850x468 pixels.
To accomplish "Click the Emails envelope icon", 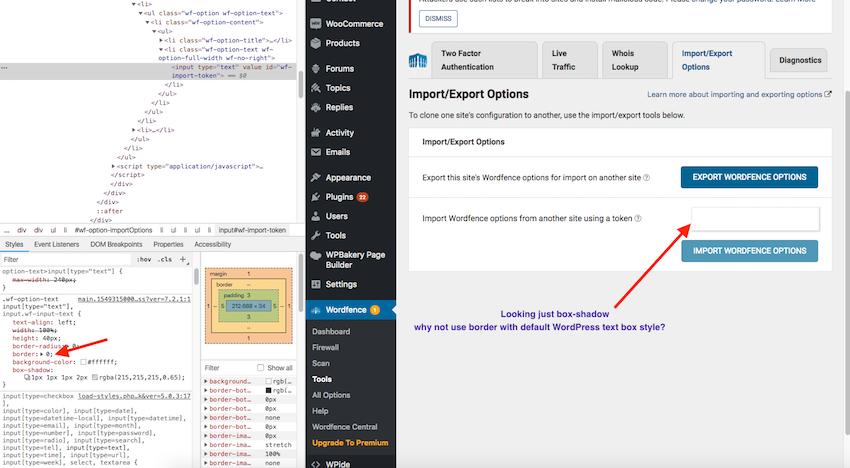I will [316, 152].
